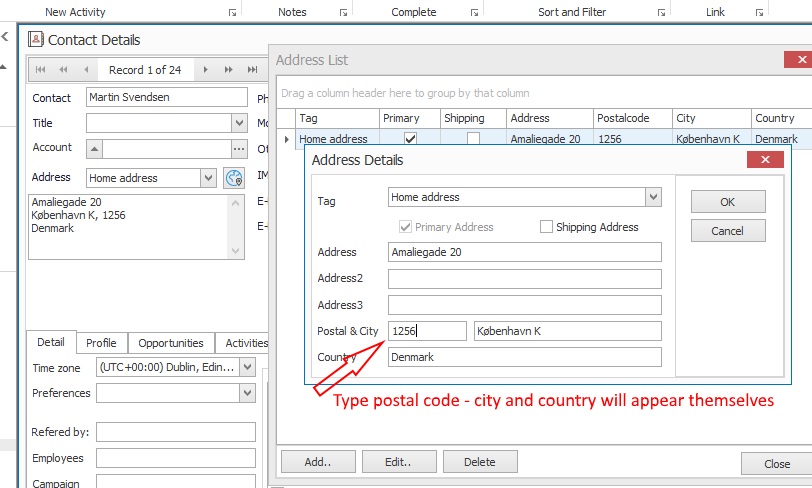Click Amaliegade 20 cell in Address List
Screen dimensions: 812x488
click(550, 139)
